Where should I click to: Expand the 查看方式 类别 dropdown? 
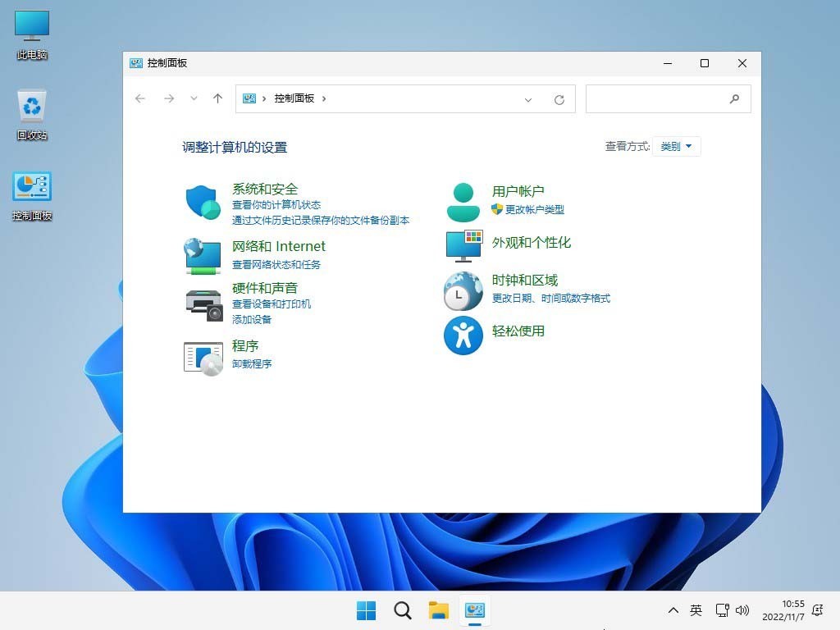tap(677, 147)
